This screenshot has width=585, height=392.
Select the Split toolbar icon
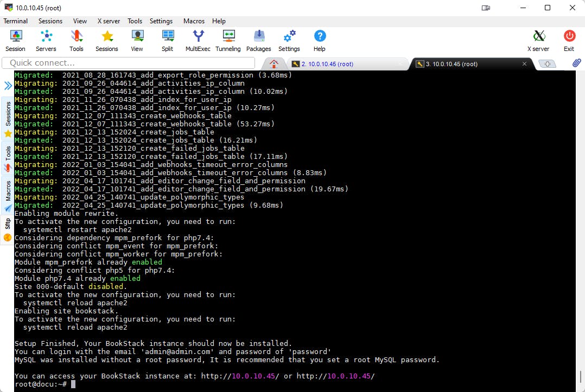point(168,41)
